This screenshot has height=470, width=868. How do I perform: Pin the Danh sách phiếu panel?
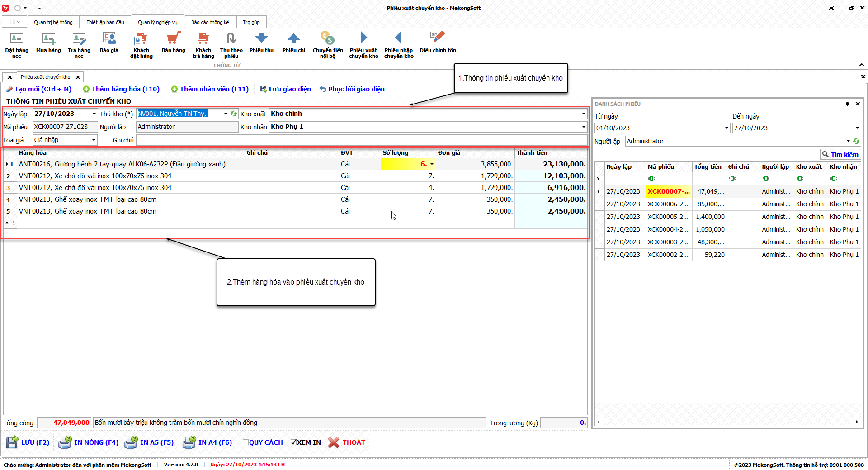click(847, 104)
